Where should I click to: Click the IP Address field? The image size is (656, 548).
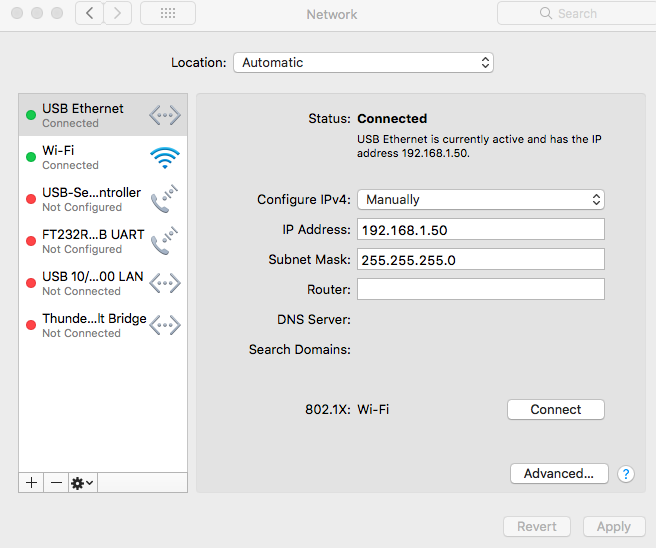coord(481,229)
